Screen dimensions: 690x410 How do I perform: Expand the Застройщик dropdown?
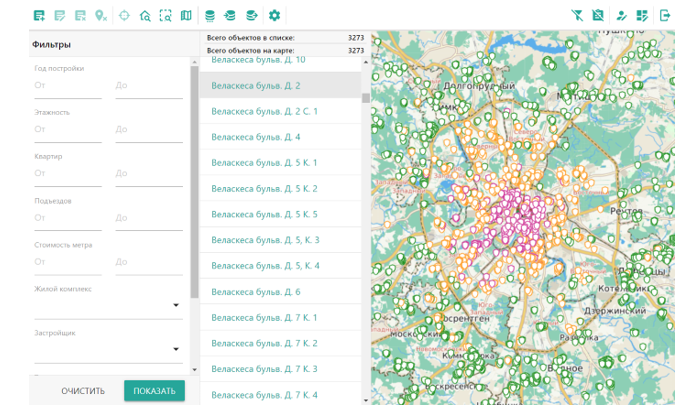pyautogui.click(x=176, y=349)
